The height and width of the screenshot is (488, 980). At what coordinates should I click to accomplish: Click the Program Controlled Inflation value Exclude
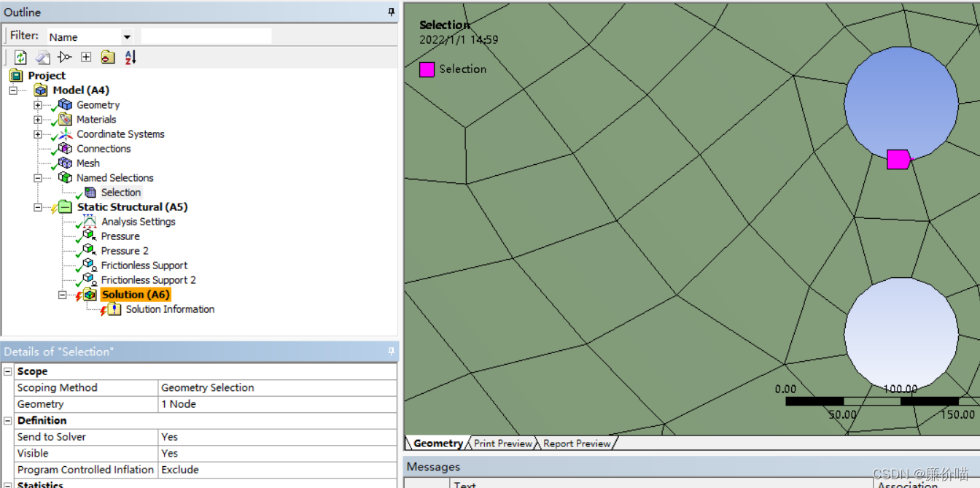click(x=278, y=470)
